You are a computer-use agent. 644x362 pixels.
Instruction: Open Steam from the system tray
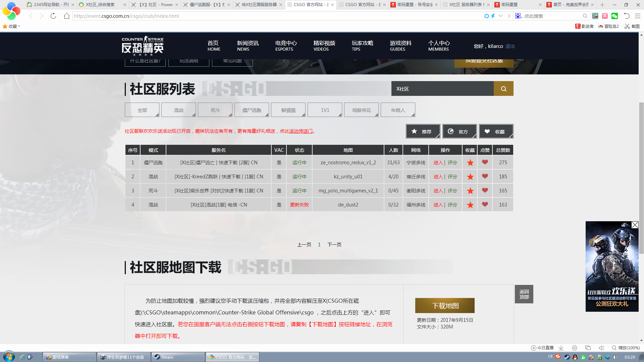click(x=567, y=357)
